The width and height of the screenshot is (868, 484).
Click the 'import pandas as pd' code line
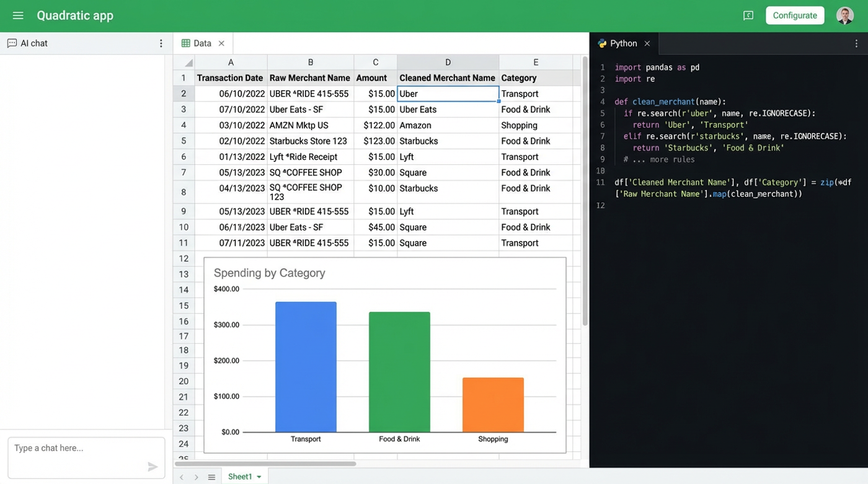(657, 67)
